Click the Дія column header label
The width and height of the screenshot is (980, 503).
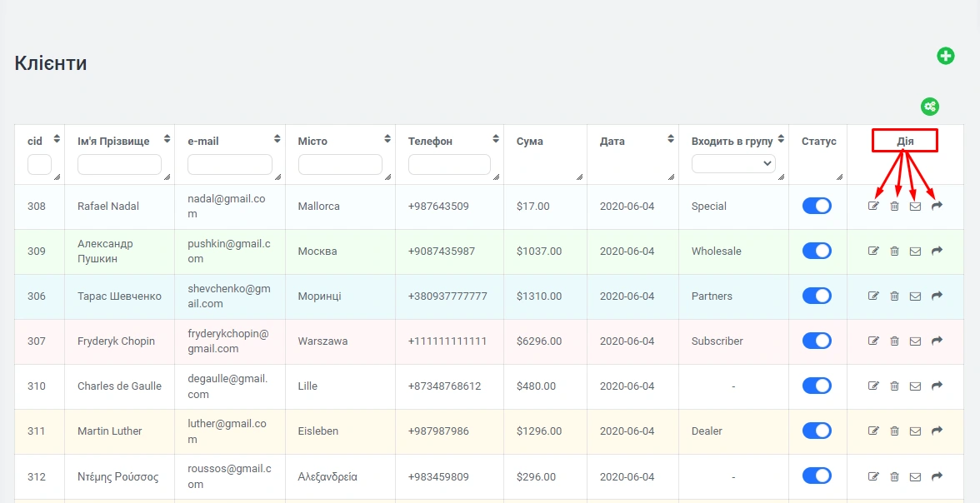coord(905,142)
